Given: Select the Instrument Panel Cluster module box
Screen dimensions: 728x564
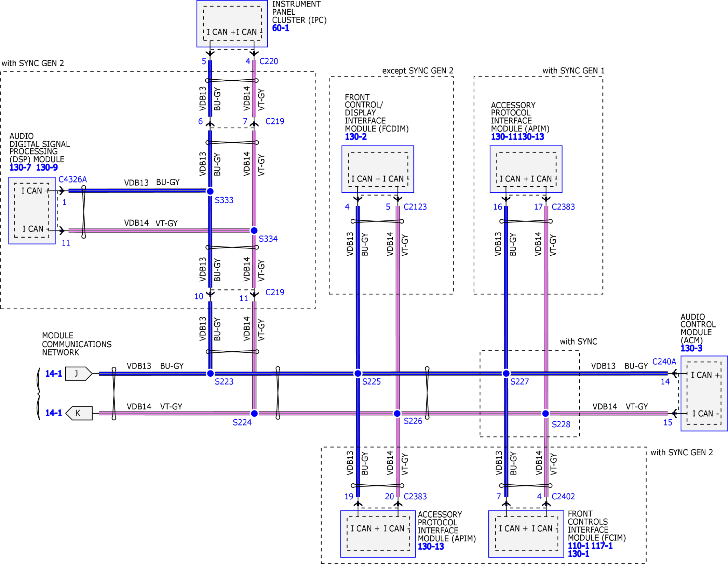Looking at the screenshot, I should [x=232, y=24].
